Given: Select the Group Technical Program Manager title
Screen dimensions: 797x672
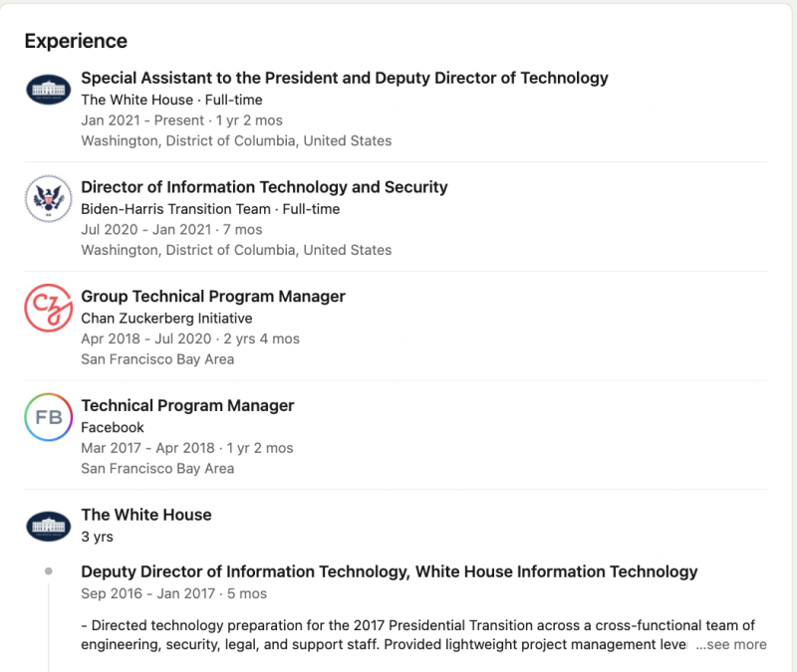Looking at the screenshot, I should pos(213,297).
